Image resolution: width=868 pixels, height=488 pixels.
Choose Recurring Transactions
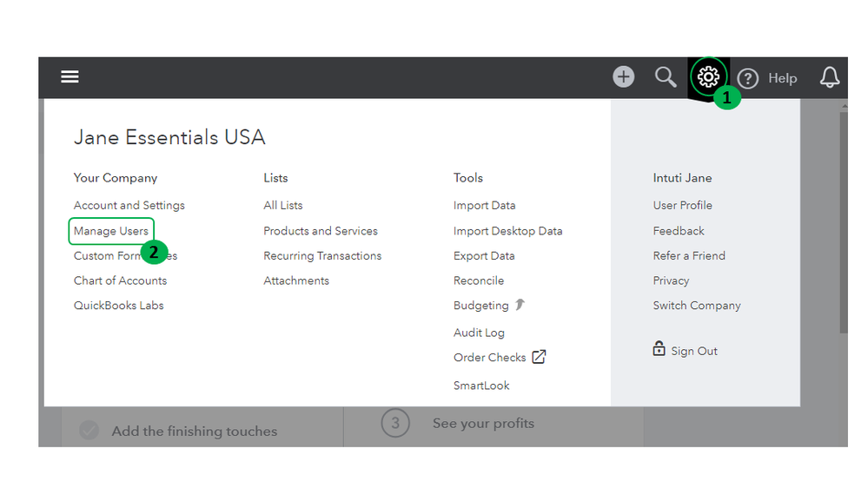322,256
